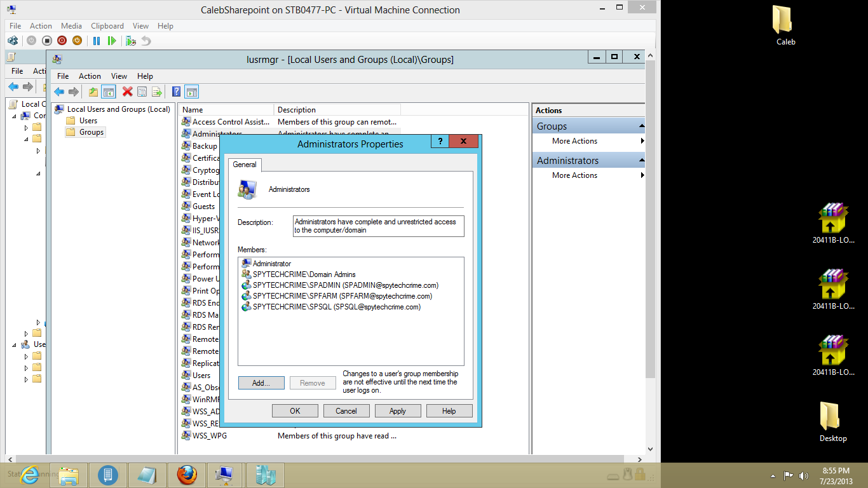The height and width of the screenshot is (488, 868).
Task: Click the Hyper-V Manager server icon in taskbar
Action: (264, 474)
